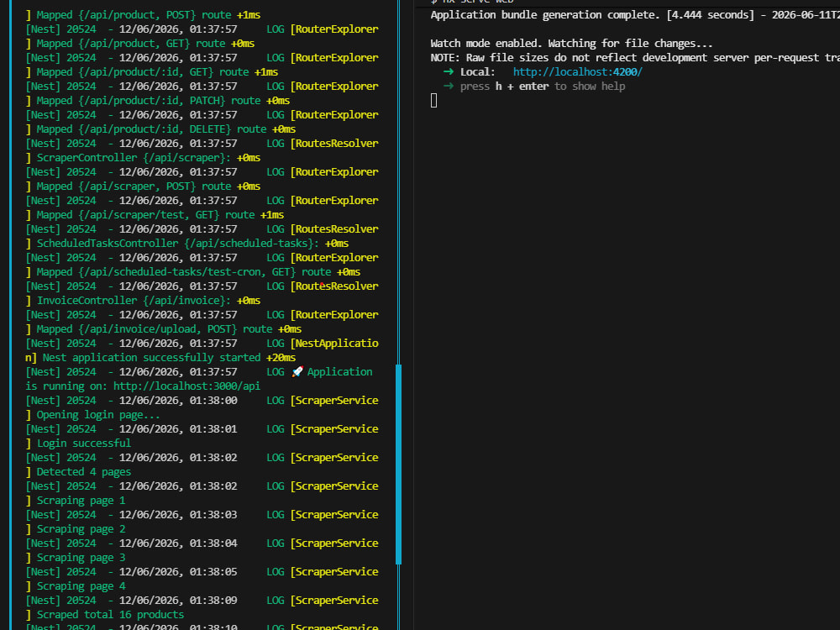840x630 pixels.
Task: Click 'Scraped total 16 products' log message
Action: [110, 615]
